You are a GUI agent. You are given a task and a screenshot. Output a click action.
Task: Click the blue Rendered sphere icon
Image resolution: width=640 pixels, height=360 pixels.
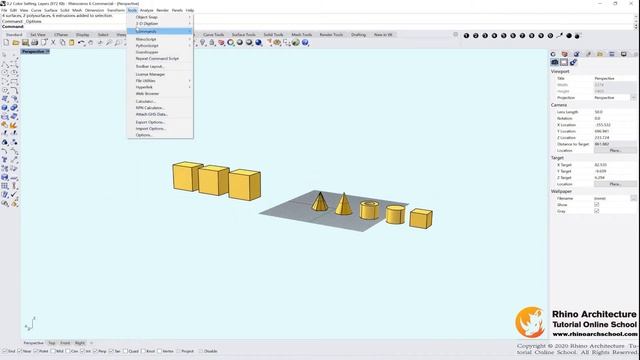(x=258, y=42)
